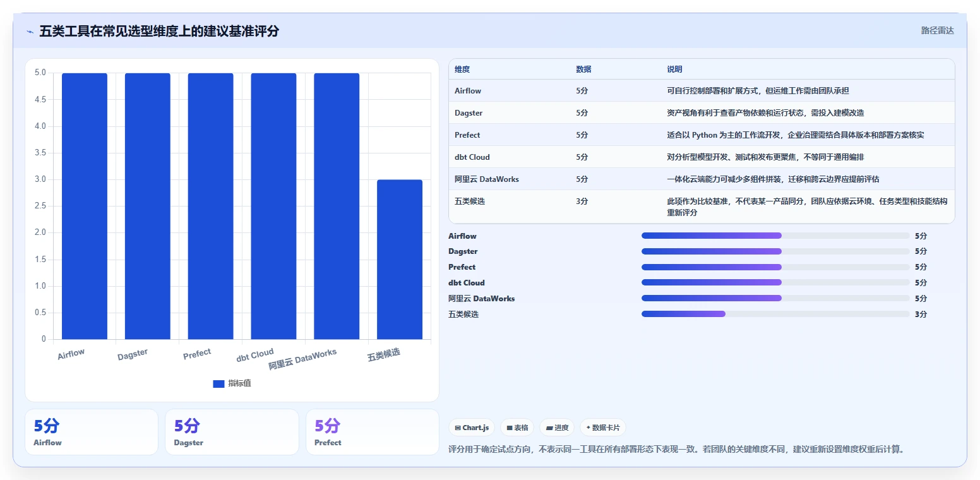Image resolution: width=980 pixels, height=480 pixels.
Task: Select the 五类候选 name cell in the table
Action: tap(470, 201)
